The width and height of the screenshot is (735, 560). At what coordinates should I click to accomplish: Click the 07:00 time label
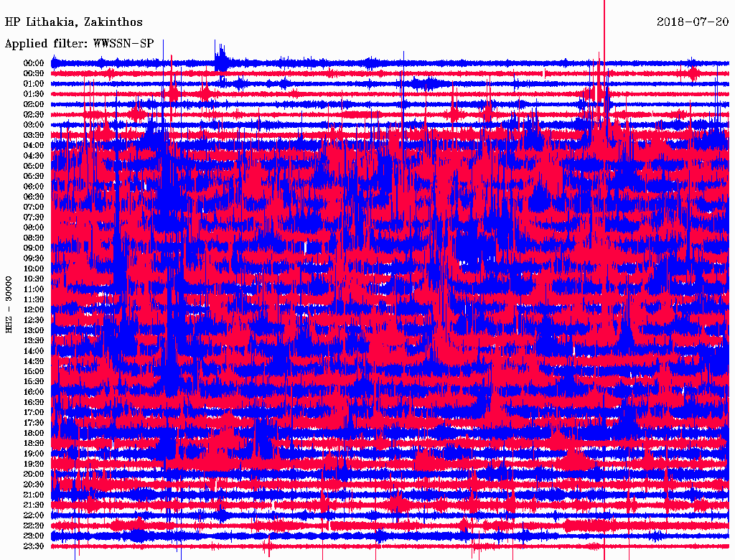point(34,207)
